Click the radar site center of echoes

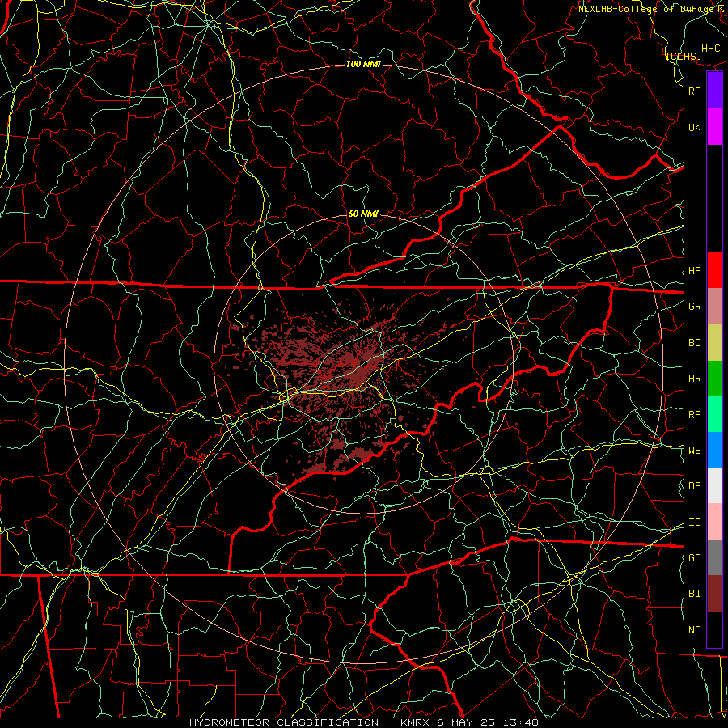pyautogui.click(x=363, y=364)
